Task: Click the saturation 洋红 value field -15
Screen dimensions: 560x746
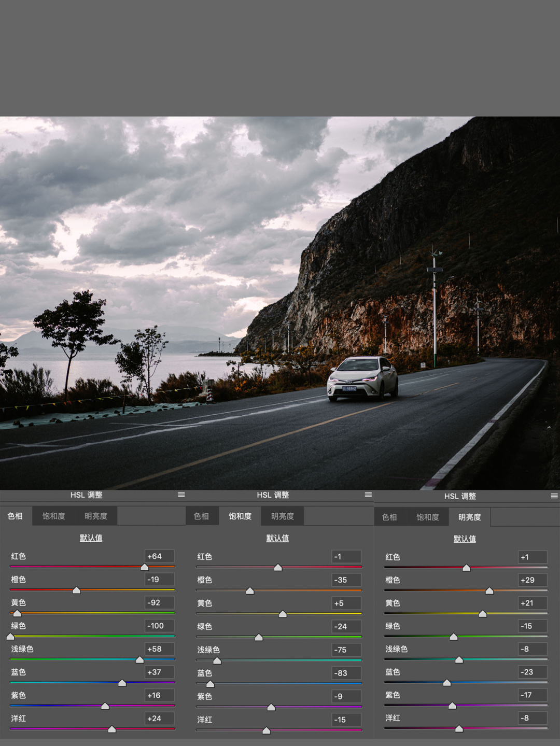Action: [346, 720]
